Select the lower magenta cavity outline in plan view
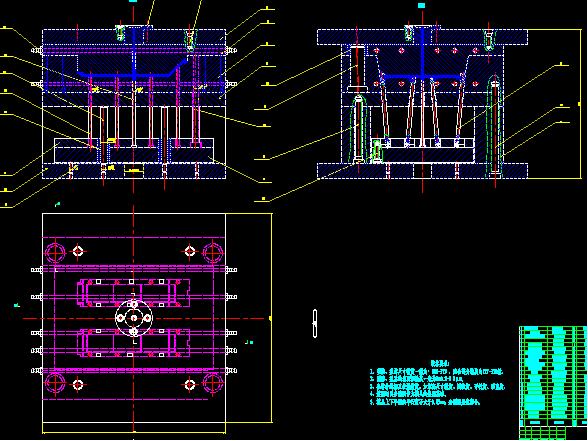The width and height of the screenshot is (588, 441). [x=134, y=343]
